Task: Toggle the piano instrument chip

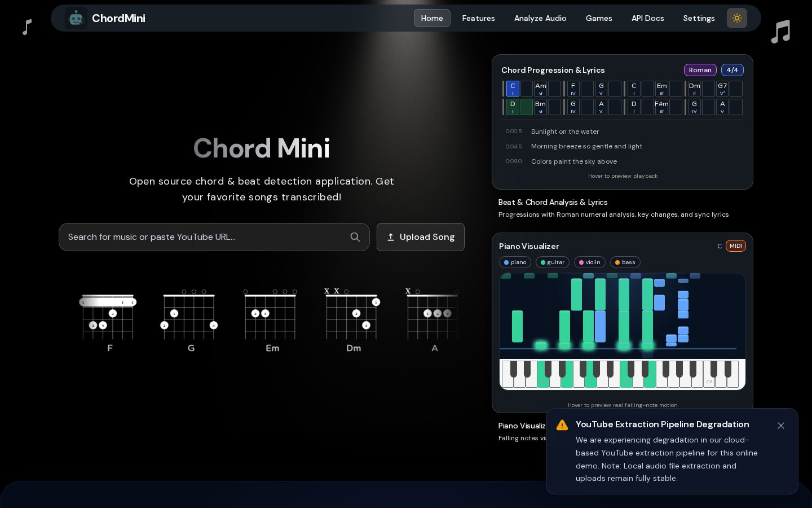Action: pos(515,262)
